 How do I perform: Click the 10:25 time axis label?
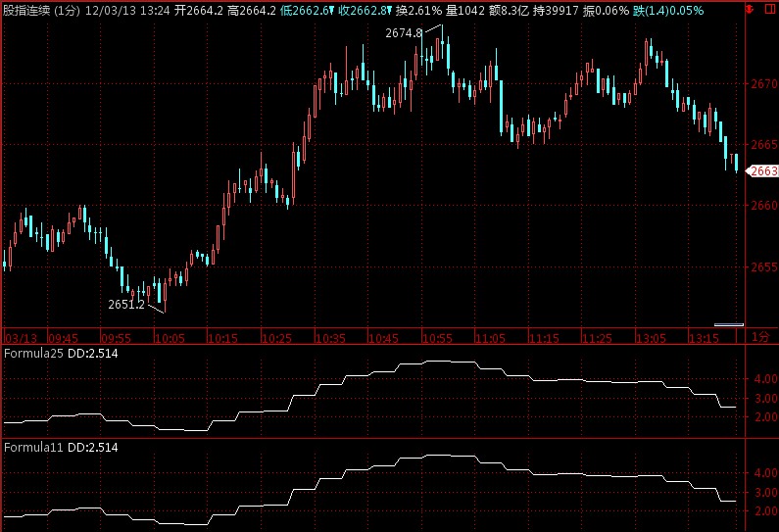coord(276,338)
